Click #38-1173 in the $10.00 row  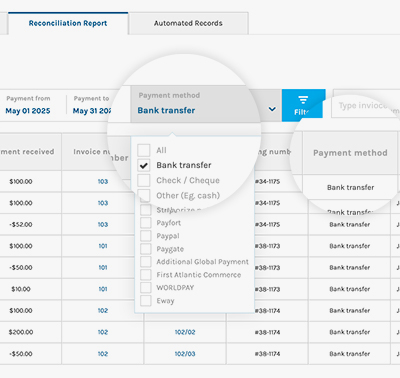pyautogui.click(x=267, y=289)
